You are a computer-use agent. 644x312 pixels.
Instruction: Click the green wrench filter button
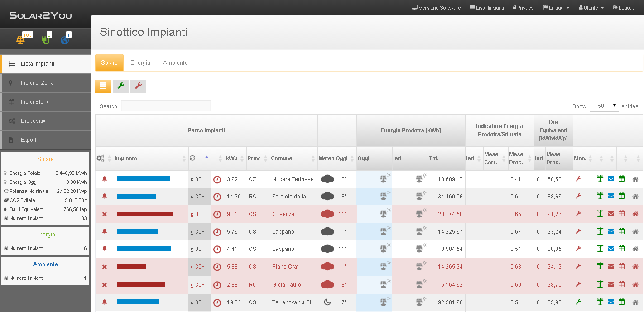click(120, 86)
